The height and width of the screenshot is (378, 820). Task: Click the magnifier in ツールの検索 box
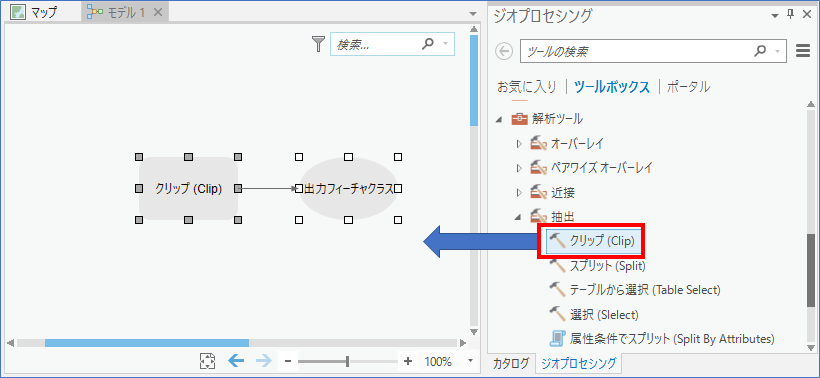[760, 51]
